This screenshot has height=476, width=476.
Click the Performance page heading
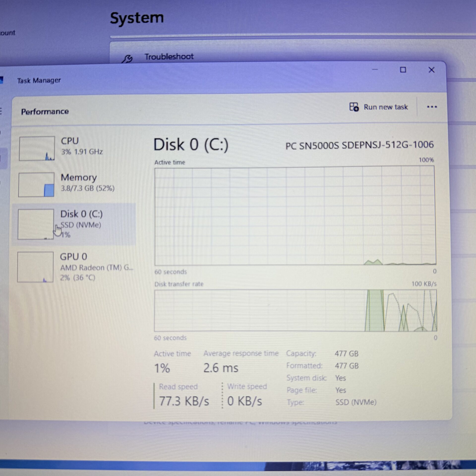pyautogui.click(x=45, y=112)
